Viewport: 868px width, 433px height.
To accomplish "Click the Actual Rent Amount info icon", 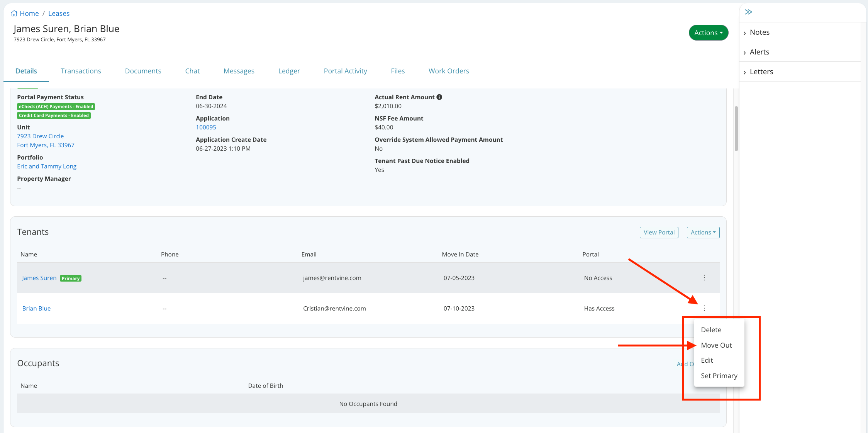I will pyautogui.click(x=439, y=97).
